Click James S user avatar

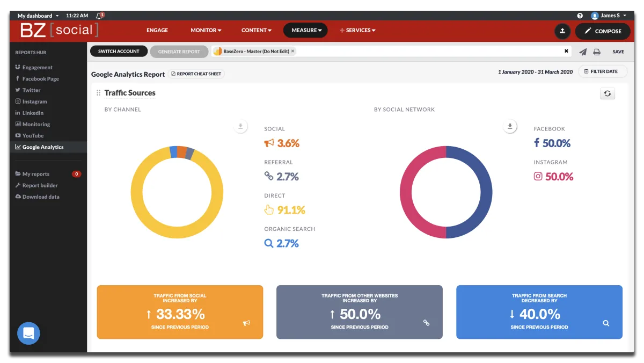595,16
